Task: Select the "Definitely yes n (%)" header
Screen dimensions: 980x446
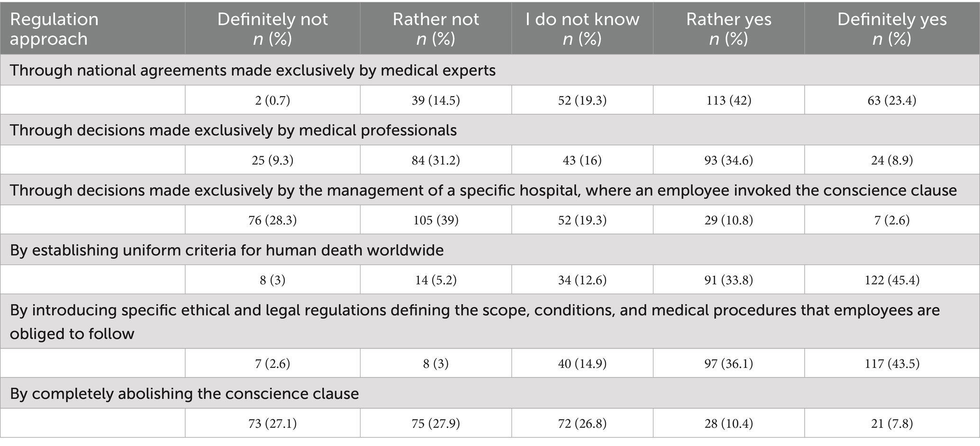Action: coord(892,29)
